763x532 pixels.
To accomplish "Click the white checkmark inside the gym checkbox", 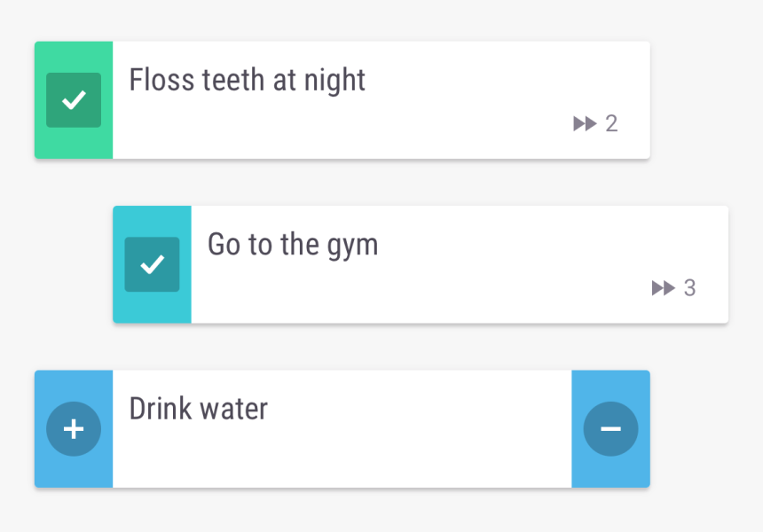I will 153,264.
